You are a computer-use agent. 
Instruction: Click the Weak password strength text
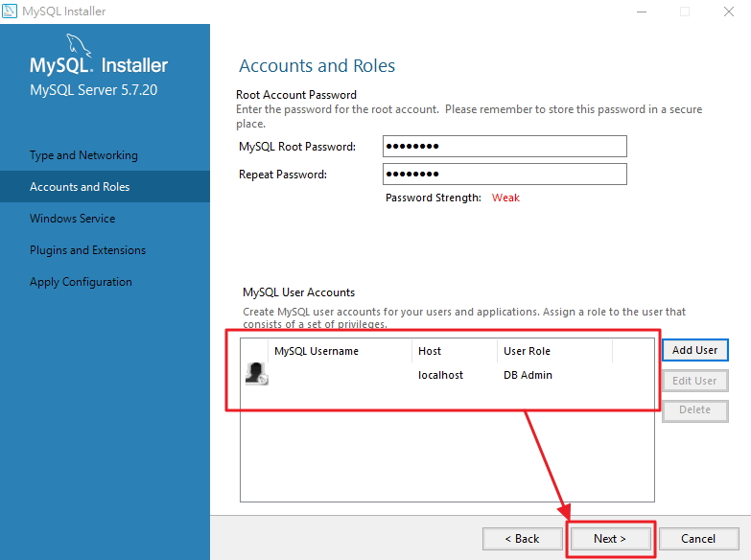pyautogui.click(x=505, y=198)
